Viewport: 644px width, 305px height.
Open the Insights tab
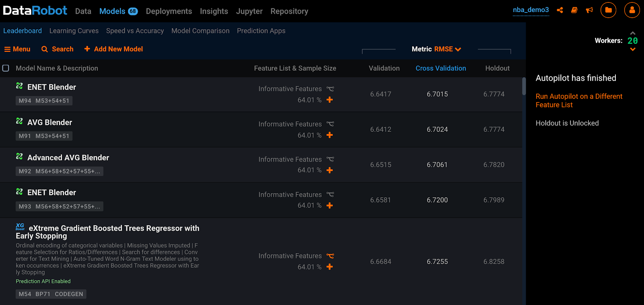point(214,11)
